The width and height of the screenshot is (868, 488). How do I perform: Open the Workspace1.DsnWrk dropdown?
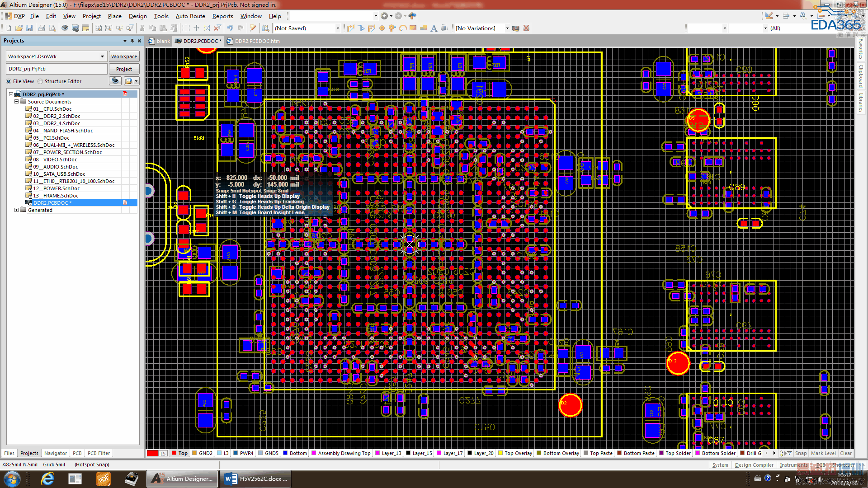[102, 56]
